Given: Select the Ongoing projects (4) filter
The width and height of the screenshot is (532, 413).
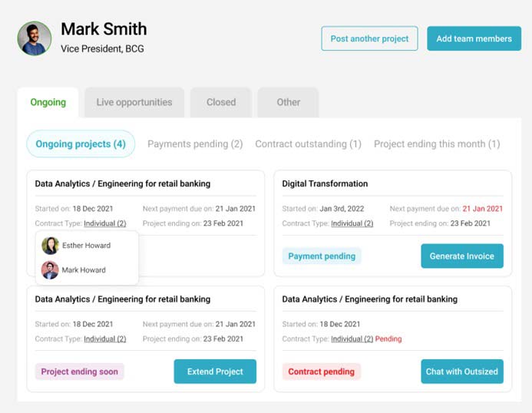Looking at the screenshot, I should coord(81,144).
